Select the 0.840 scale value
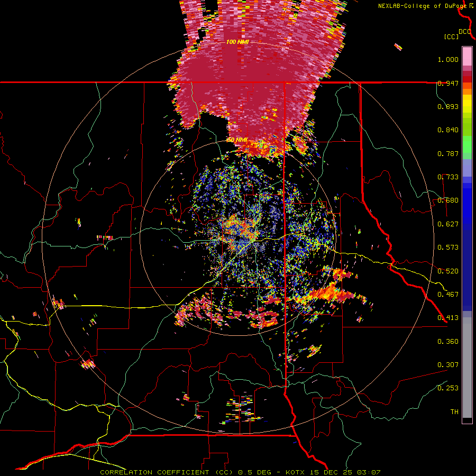Image resolution: width=476 pixels, height=476 pixels. click(x=448, y=130)
